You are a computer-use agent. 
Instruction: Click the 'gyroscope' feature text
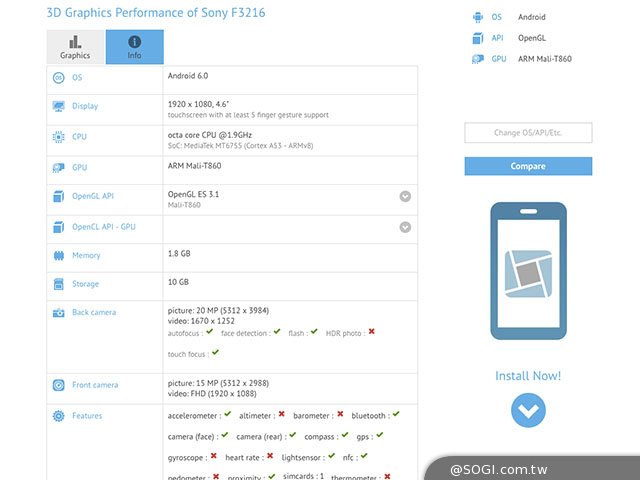click(185, 458)
